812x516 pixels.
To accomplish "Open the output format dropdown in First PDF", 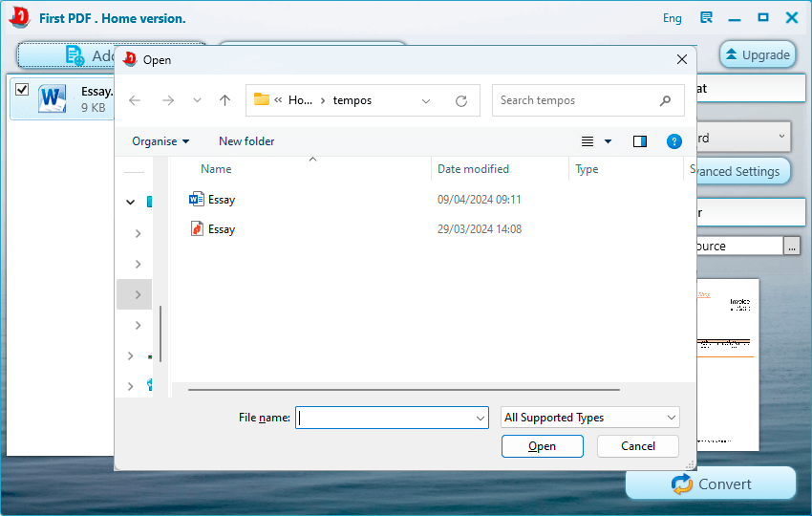I will click(x=781, y=136).
